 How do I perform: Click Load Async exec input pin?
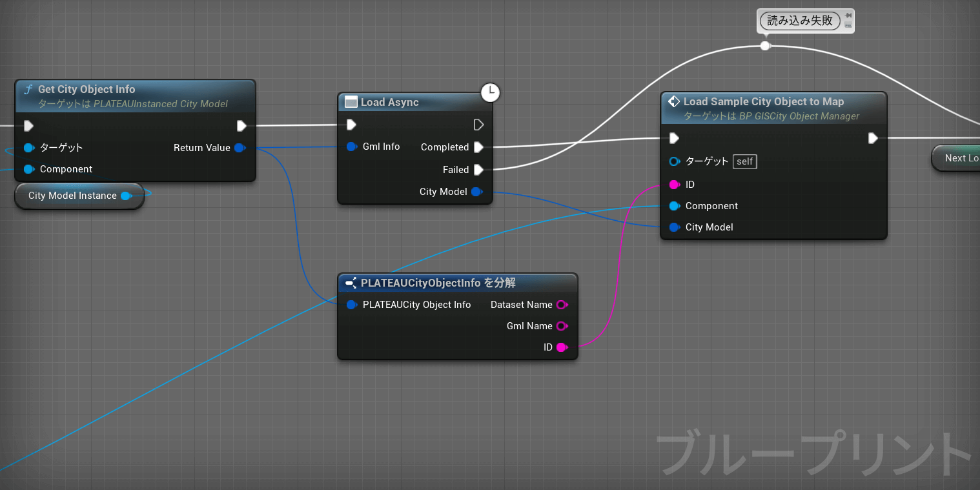tap(351, 125)
